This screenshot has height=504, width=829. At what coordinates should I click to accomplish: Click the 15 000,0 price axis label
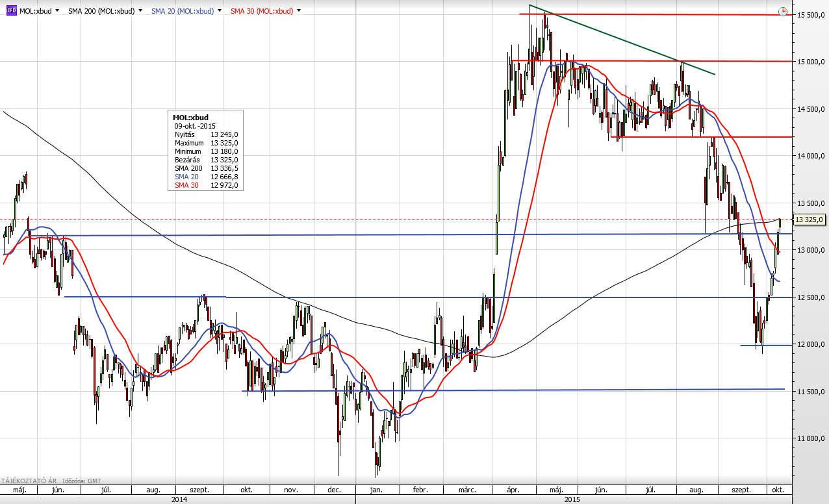pyautogui.click(x=810, y=62)
